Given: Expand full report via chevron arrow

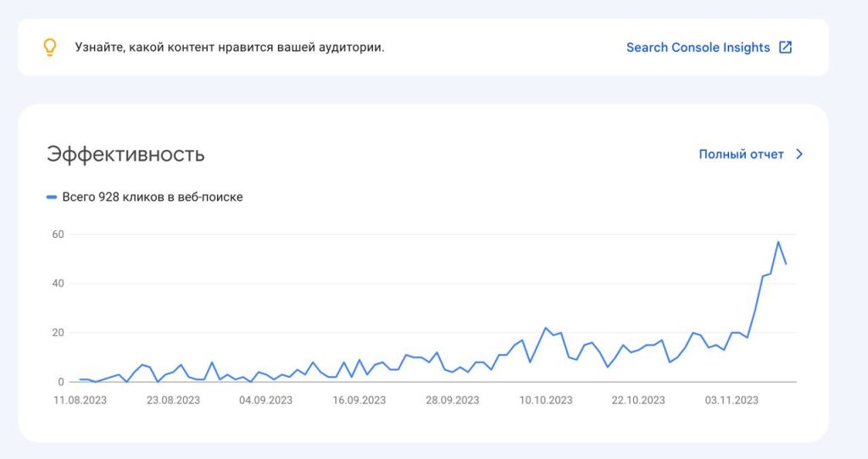Looking at the screenshot, I should [799, 154].
